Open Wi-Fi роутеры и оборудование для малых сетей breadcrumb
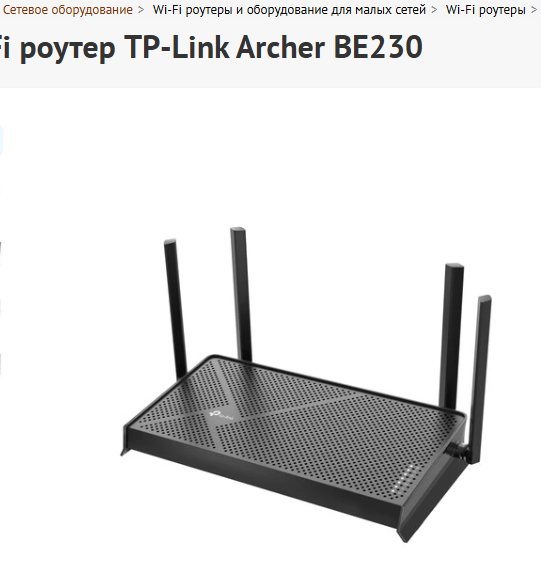541x562 pixels. point(289,10)
